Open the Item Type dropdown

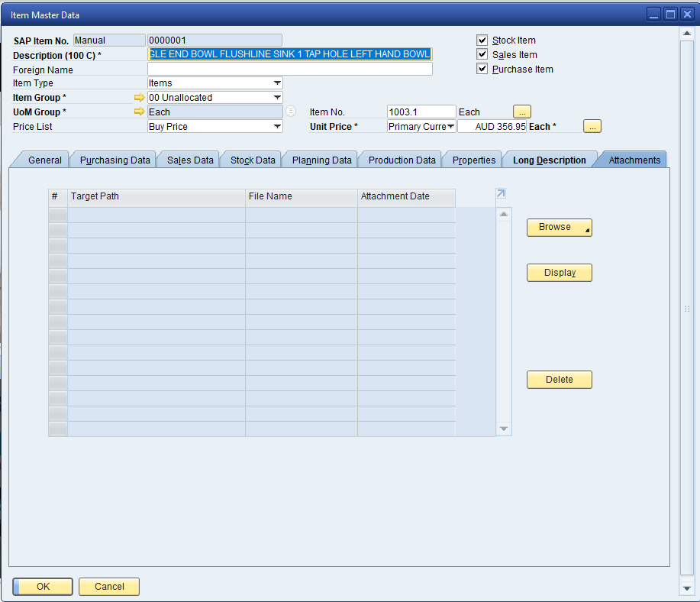point(277,83)
